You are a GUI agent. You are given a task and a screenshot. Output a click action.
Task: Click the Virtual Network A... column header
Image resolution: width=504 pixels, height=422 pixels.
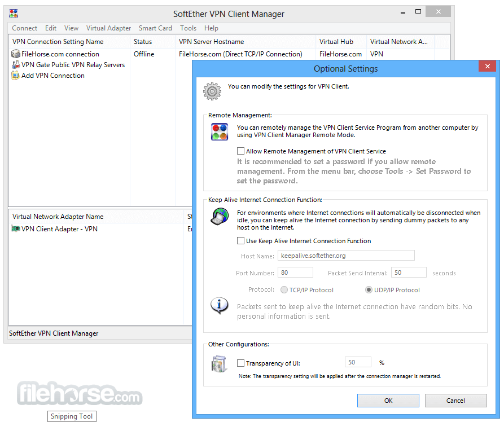pos(400,41)
